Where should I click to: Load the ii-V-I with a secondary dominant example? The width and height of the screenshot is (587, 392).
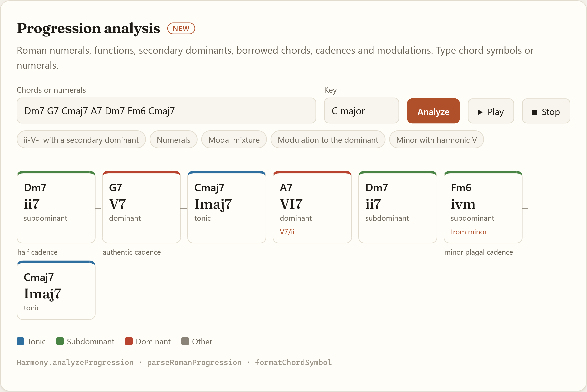coord(81,139)
